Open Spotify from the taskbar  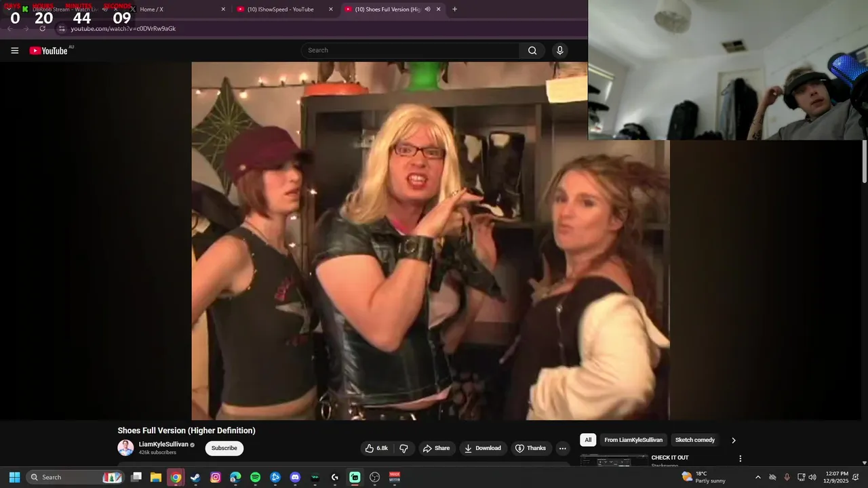[255, 477]
